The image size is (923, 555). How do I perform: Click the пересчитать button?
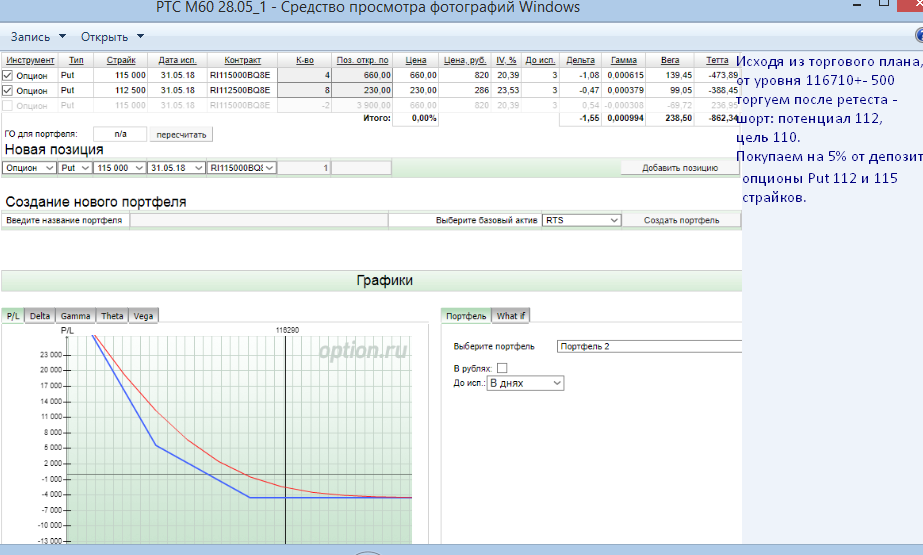[181, 134]
